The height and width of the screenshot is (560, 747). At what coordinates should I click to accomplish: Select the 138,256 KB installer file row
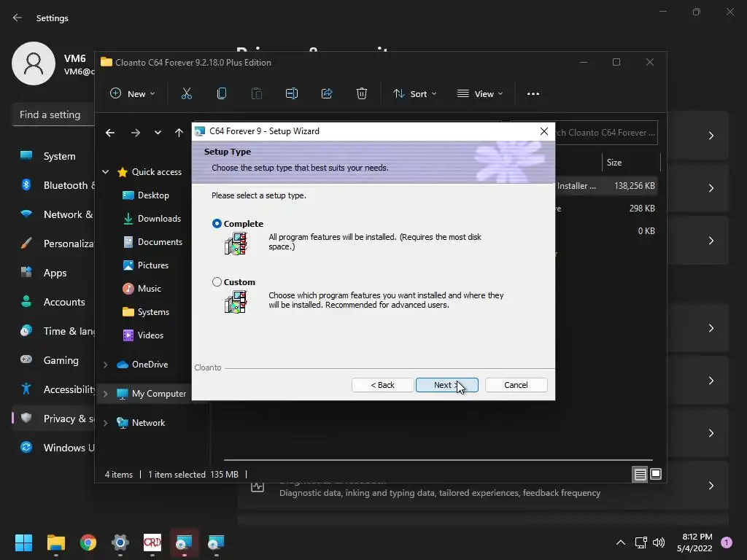coord(606,186)
